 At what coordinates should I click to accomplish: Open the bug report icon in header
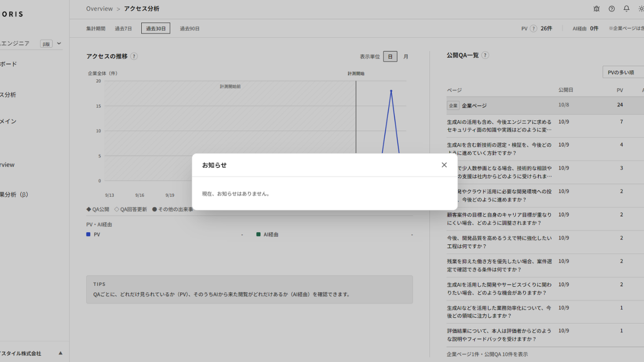pos(596,9)
